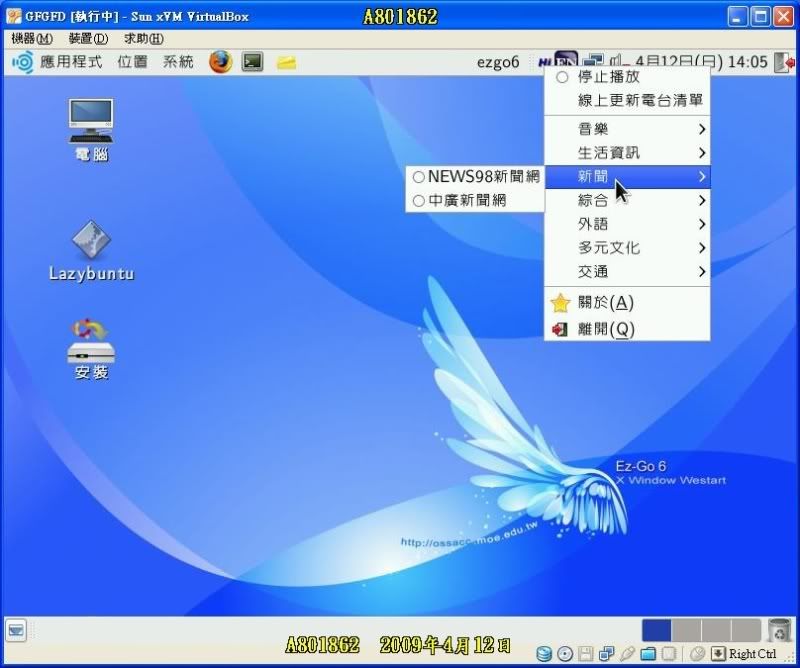This screenshot has width=800, height=668.
Task: Click the show desktop button at bottom left
Action: [x=16, y=630]
